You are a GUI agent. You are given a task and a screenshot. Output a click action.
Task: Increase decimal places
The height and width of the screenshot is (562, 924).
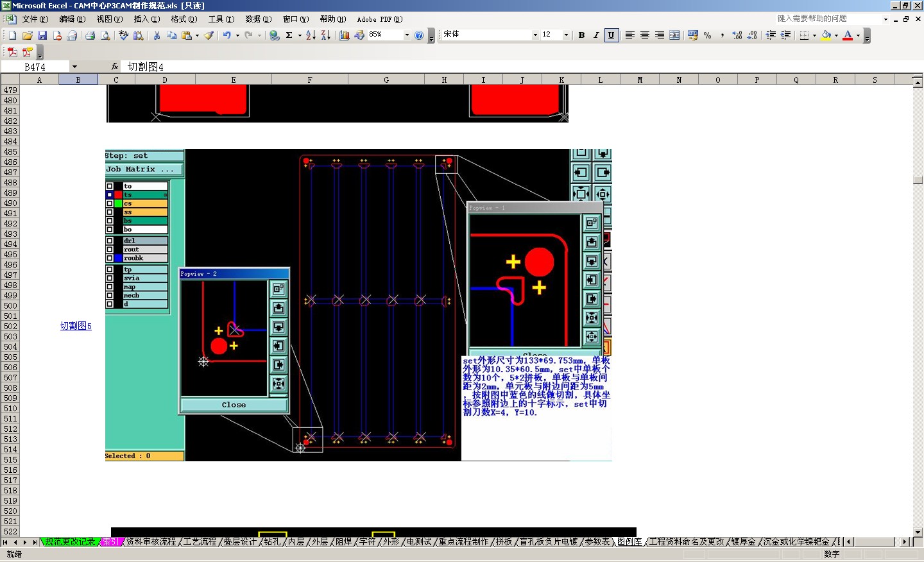(737, 35)
